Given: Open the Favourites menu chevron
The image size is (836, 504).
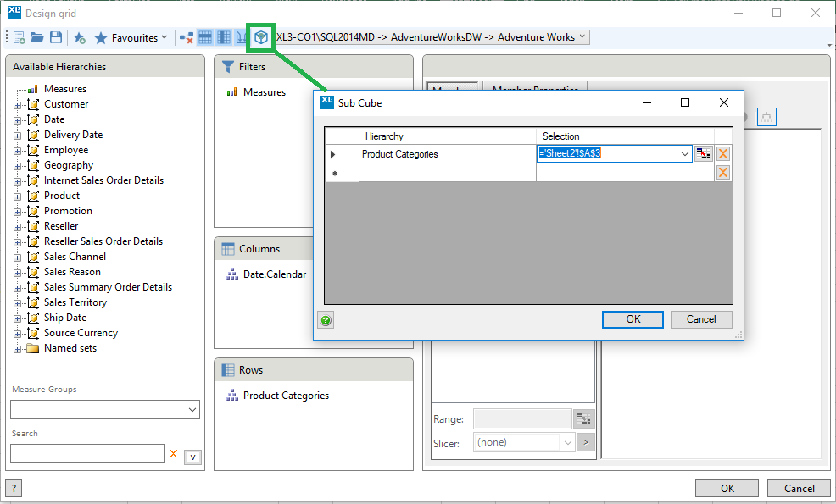Looking at the screenshot, I should (x=164, y=37).
